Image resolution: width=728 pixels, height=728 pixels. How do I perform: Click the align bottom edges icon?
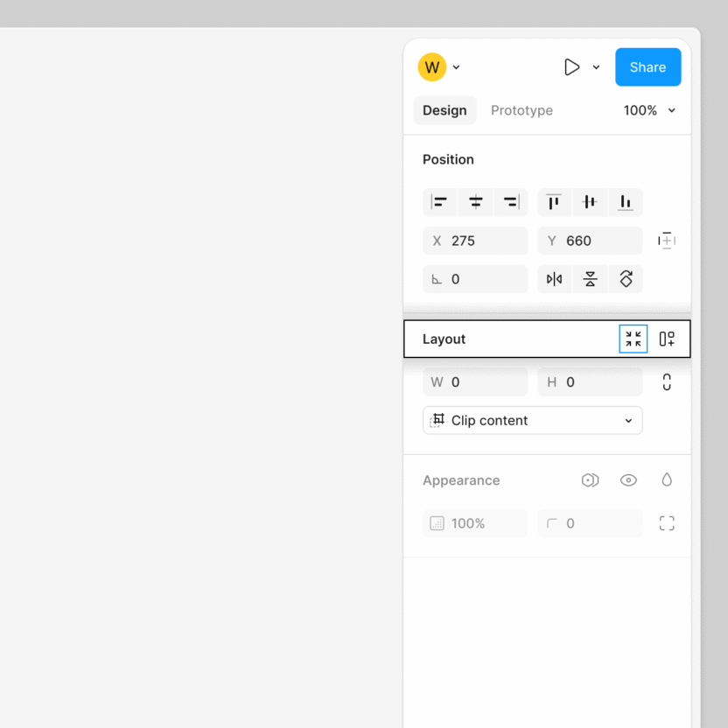[x=625, y=202]
